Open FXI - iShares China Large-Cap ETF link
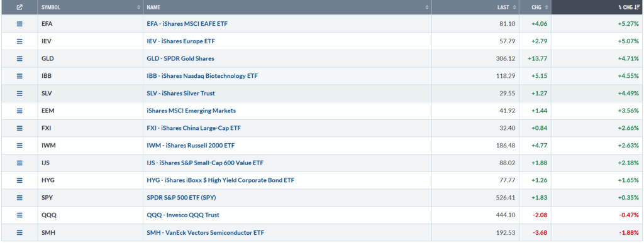Screen dimensions: 644x243 click(x=194, y=128)
